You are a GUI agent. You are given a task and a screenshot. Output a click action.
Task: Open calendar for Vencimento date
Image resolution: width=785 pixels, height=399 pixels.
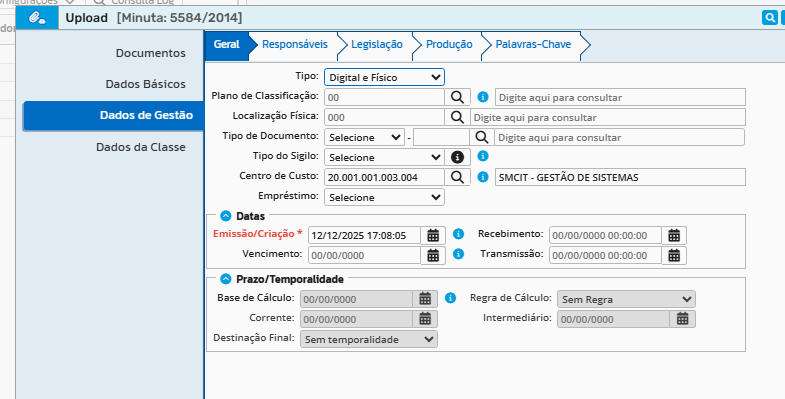(433, 255)
